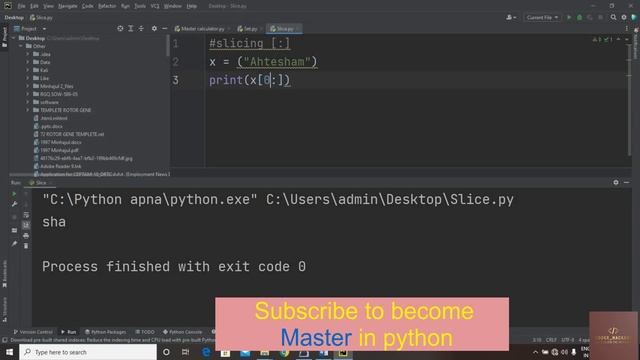Click Expand All in project panel
Image resolution: width=640 pixels, height=360 pixels.
[x=131, y=29]
